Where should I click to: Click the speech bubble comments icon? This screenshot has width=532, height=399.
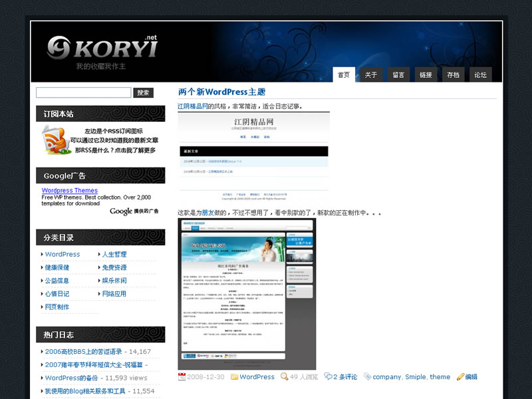coord(328,376)
